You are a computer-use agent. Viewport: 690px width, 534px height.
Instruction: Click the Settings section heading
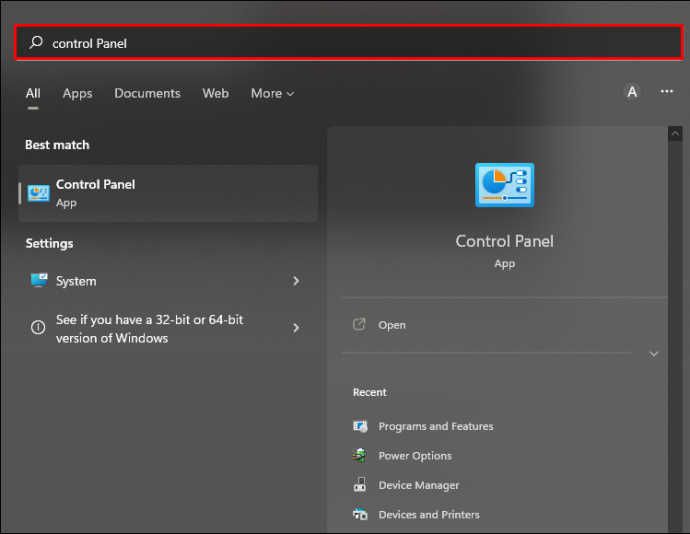tap(49, 243)
